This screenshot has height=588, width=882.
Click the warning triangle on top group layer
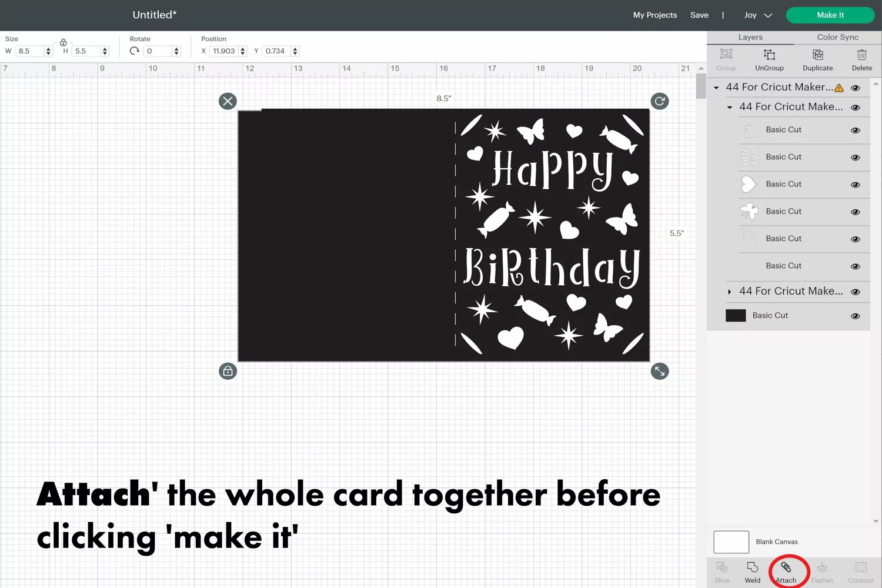pos(839,88)
